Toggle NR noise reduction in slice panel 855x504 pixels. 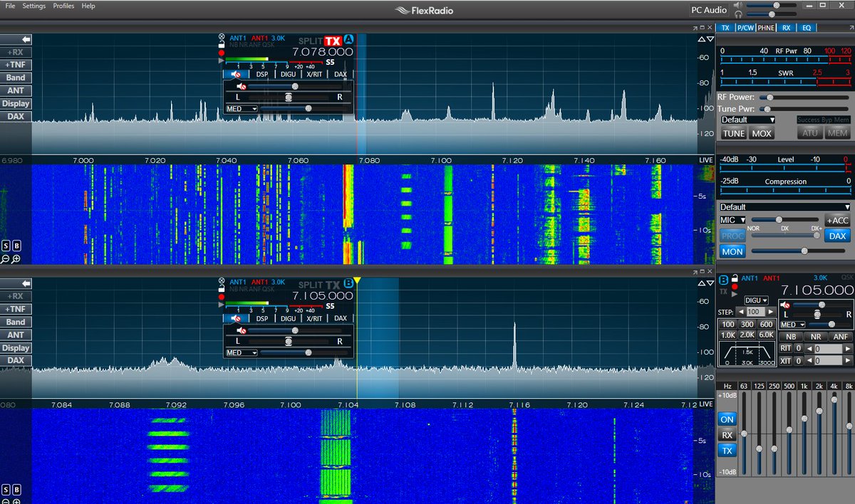point(816,337)
